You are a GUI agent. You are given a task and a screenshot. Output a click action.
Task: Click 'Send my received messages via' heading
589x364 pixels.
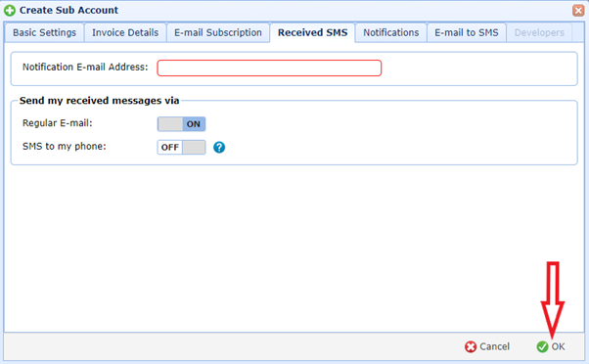[x=99, y=101]
